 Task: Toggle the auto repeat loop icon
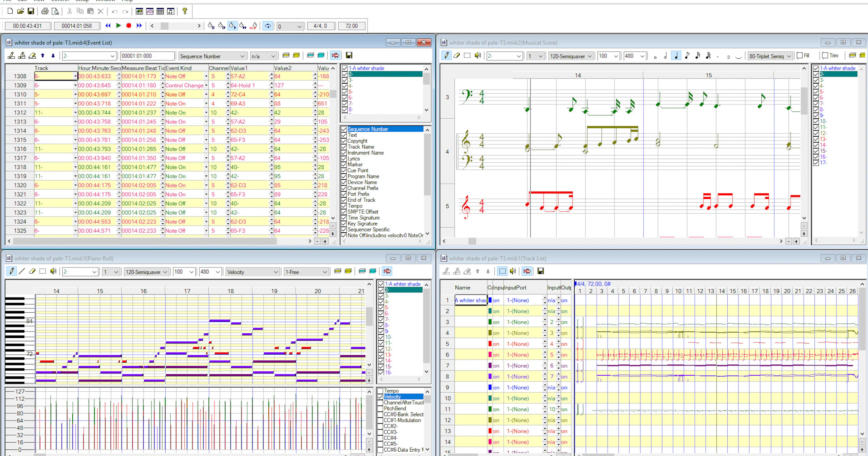point(268,26)
